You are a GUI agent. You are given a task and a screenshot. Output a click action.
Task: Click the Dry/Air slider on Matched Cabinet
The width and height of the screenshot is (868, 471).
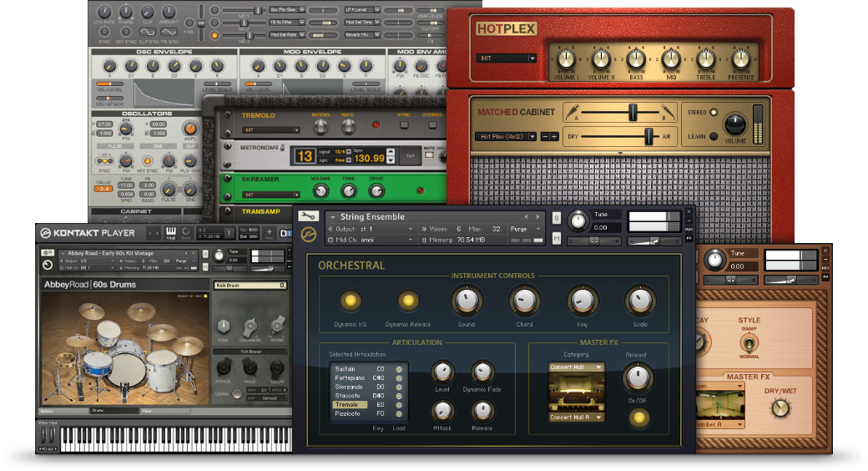click(x=647, y=135)
